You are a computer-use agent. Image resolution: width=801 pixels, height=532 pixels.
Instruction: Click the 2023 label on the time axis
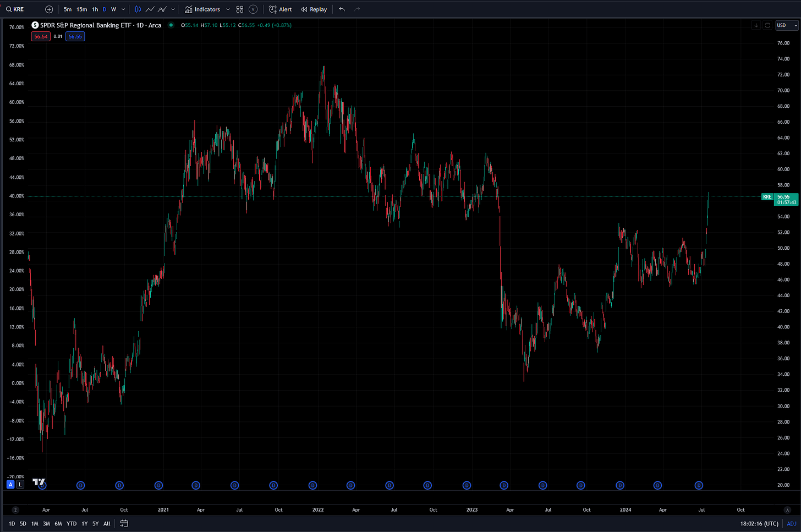(472, 510)
